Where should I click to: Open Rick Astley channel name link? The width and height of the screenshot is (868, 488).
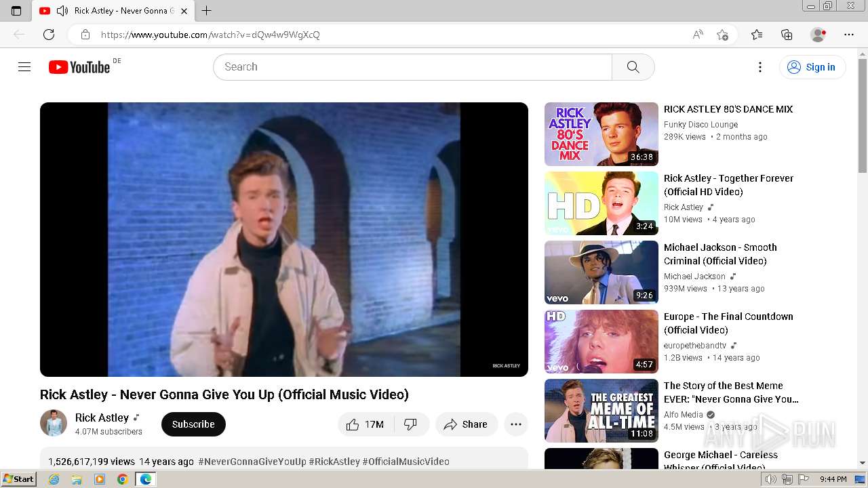(x=102, y=418)
